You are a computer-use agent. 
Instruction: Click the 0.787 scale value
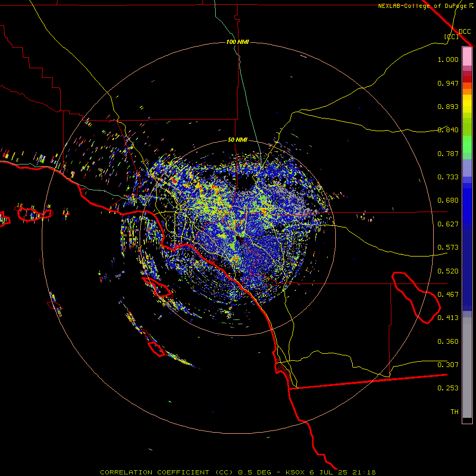pyautogui.click(x=448, y=153)
